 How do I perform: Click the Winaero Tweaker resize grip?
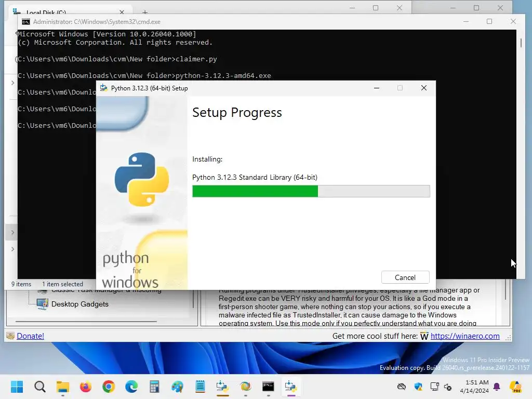[x=508, y=337]
